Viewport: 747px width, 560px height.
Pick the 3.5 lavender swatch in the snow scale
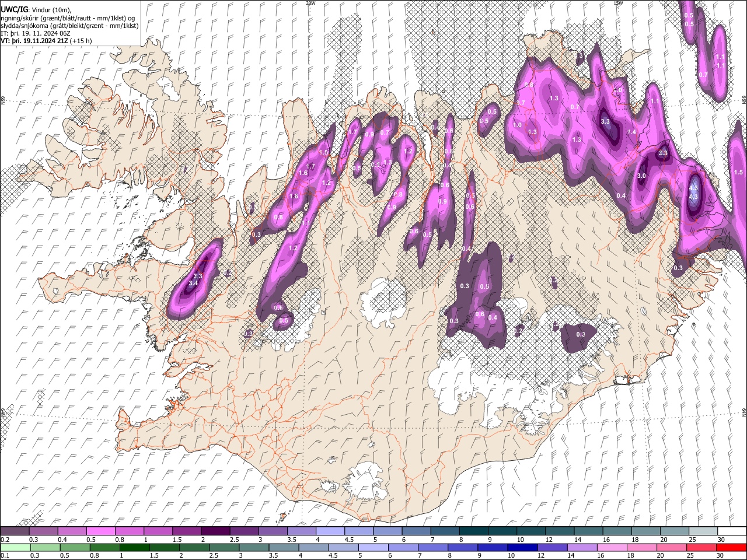(301, 531)
